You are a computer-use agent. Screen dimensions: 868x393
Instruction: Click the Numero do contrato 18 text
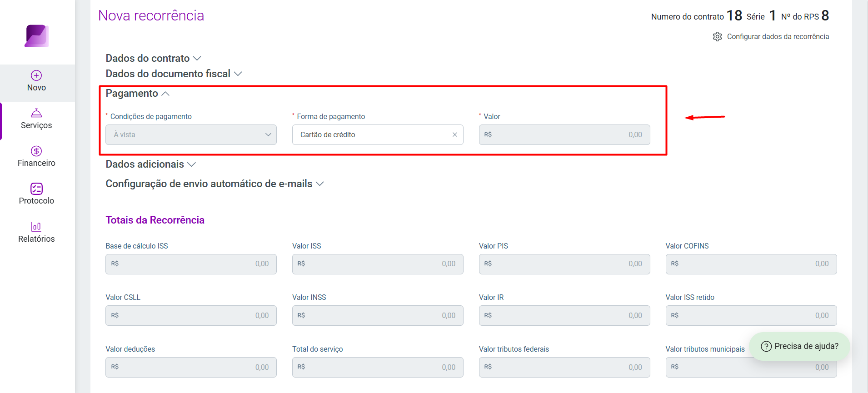[696, 16]
